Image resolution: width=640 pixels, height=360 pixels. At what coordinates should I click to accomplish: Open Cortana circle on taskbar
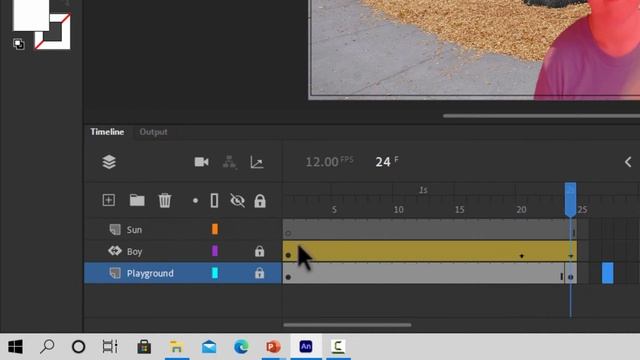click(x=78, y=347)
